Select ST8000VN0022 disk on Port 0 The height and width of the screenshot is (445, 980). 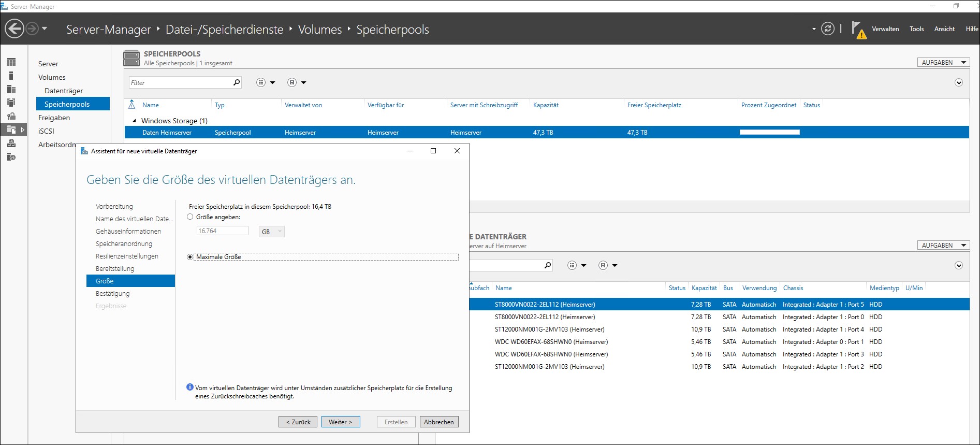pyautogui.click(x=719, y=317)
